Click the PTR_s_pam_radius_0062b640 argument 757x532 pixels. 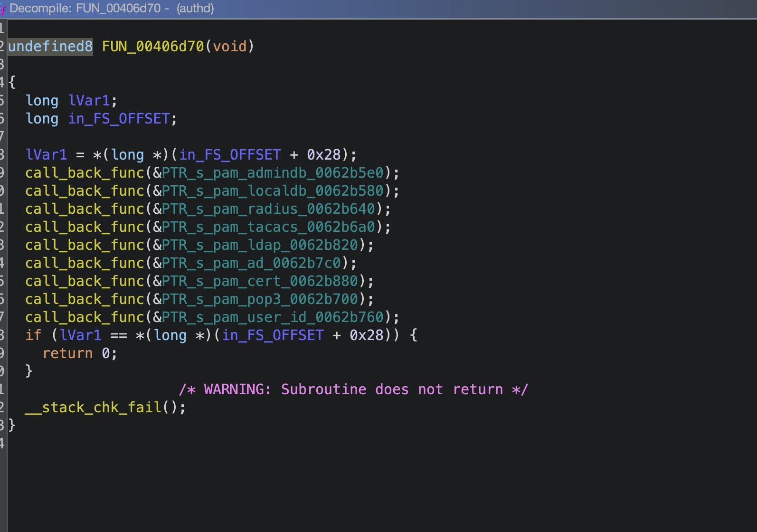[268, 209]
